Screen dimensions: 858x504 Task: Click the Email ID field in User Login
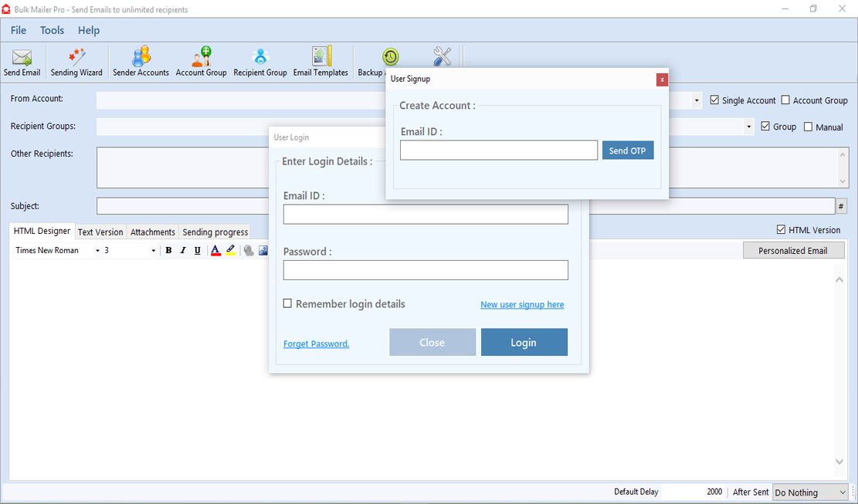(426, 215)
